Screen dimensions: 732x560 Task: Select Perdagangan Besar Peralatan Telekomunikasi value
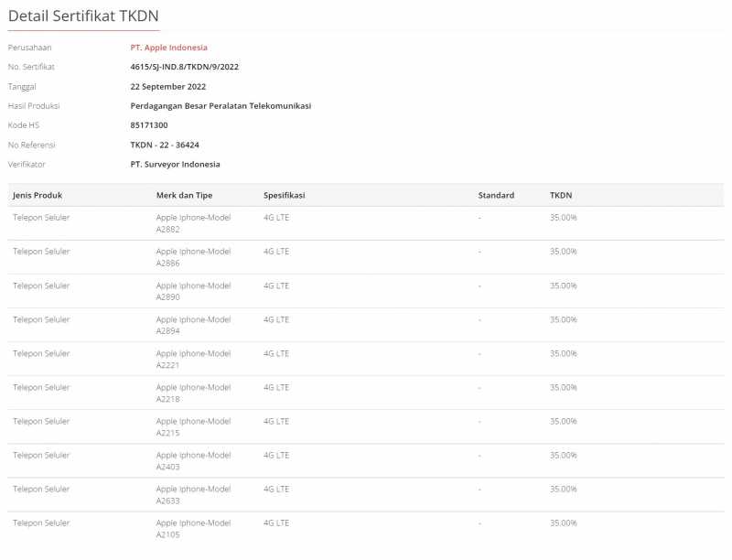point(221,106)
